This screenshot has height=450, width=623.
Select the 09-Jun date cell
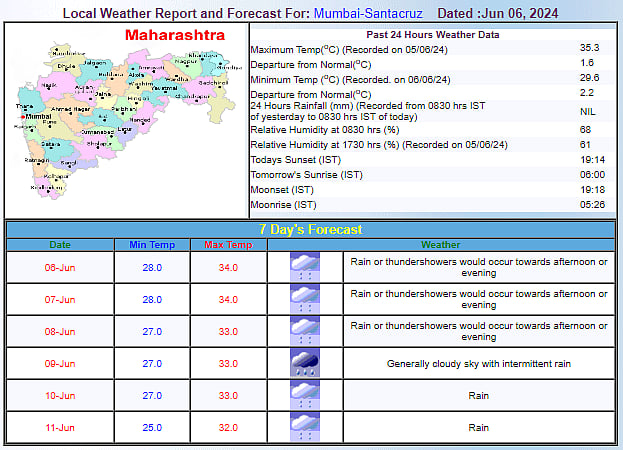tap(60, 363)
